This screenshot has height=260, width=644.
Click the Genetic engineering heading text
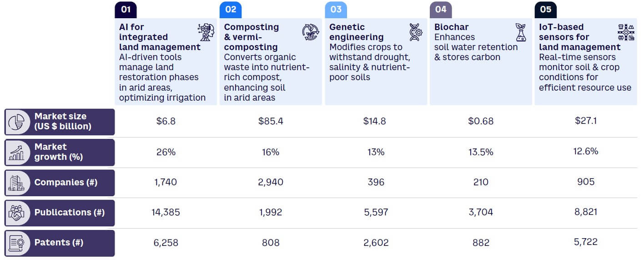point(356,32)
